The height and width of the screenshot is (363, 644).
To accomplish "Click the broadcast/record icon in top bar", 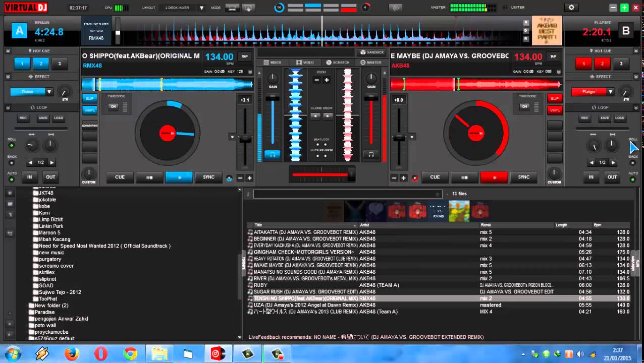I will pyautogui.click(x=396, y=8).
